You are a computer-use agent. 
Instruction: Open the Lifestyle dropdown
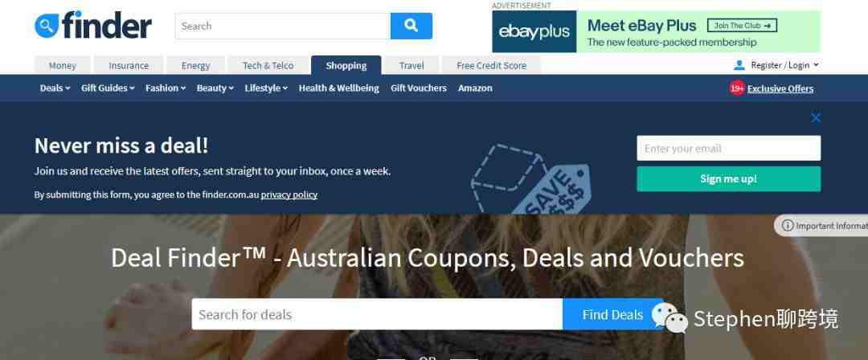pos(266,88)
